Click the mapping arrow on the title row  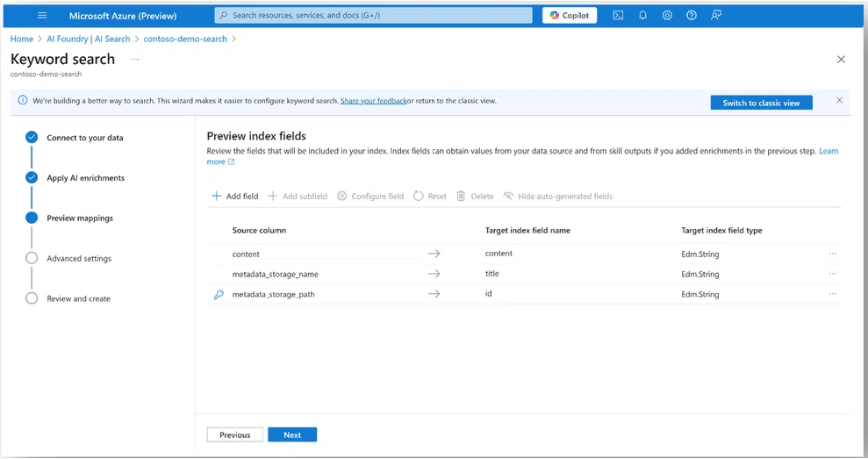click(x=434, y=274)
